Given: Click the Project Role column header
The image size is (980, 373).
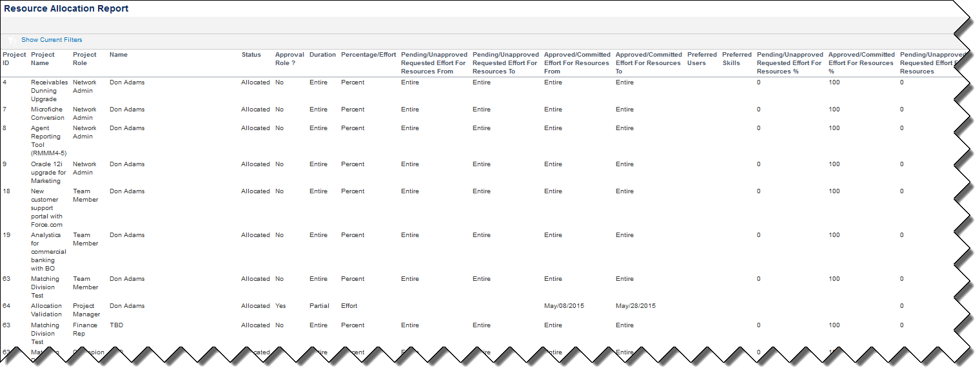Looking at the screenshot, I should pyautogui.click(x=85, y=59).
